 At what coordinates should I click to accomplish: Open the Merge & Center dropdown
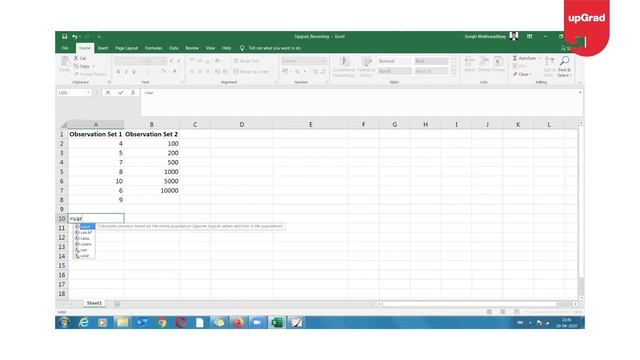(273, 72)
